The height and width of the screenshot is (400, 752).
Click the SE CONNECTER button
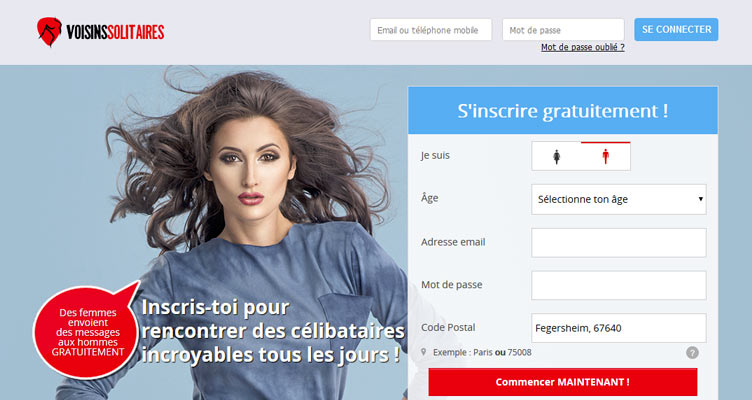tap(676, 29)
